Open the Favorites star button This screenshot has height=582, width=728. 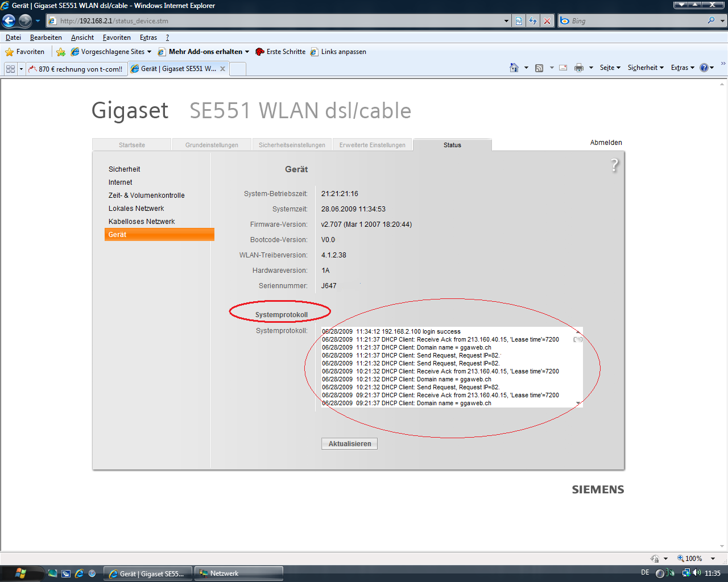coord(25,52)
